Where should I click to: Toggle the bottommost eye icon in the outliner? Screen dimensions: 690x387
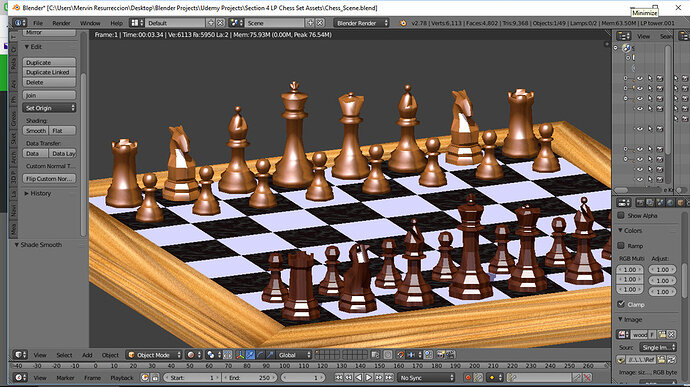tap(640, 179)
